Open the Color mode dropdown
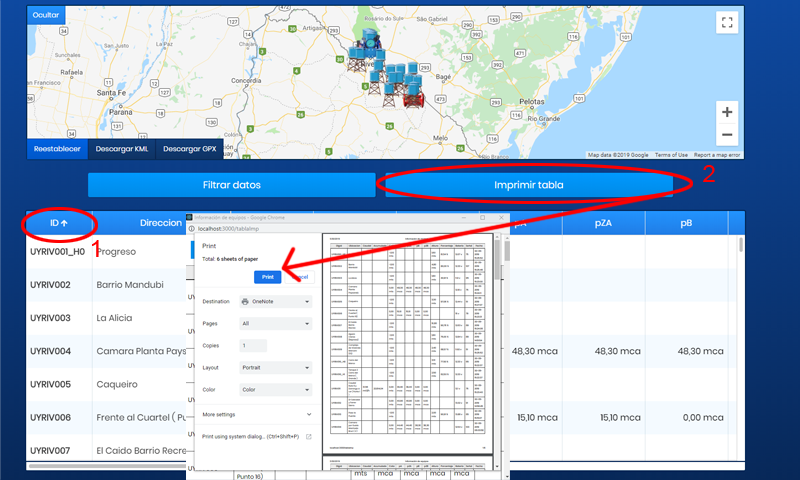This screenshot has height=480, width=800. pyautogui.click(x=276, y=390)
